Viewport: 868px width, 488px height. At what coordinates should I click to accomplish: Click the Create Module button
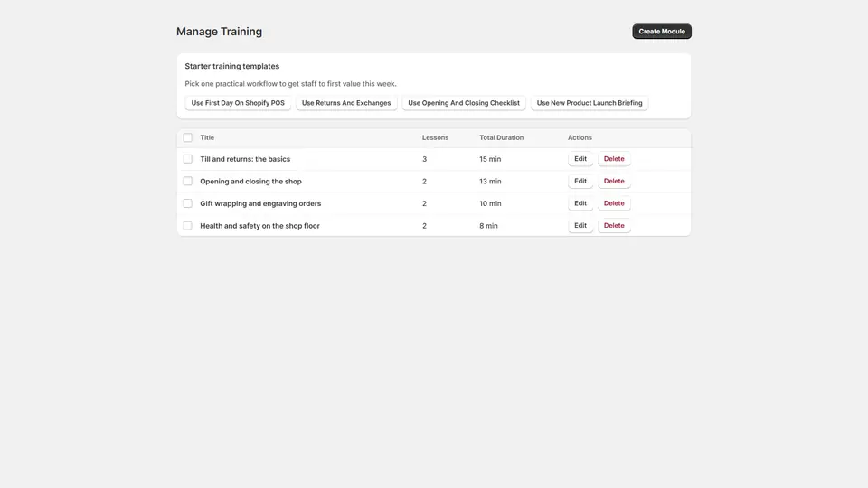pos(662,32)
